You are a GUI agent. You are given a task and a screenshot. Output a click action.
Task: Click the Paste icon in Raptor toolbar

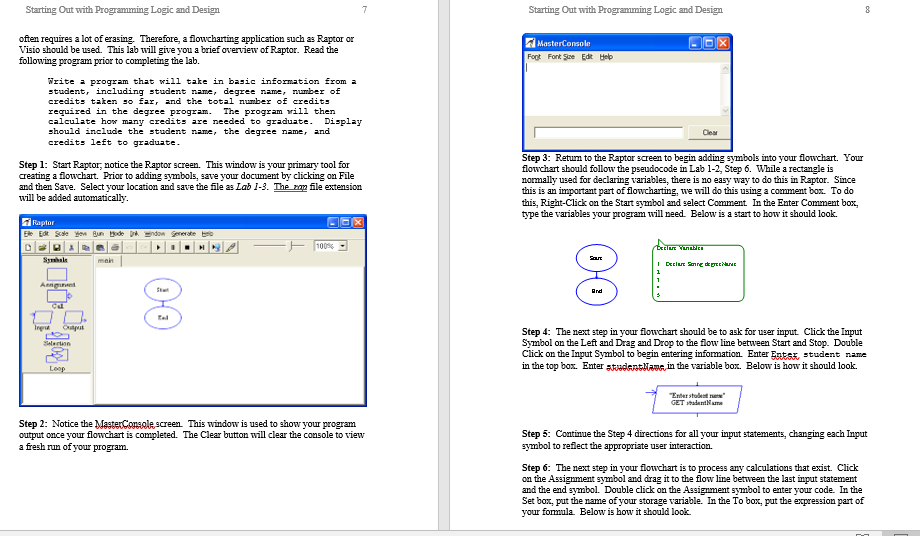click(100, 247)
